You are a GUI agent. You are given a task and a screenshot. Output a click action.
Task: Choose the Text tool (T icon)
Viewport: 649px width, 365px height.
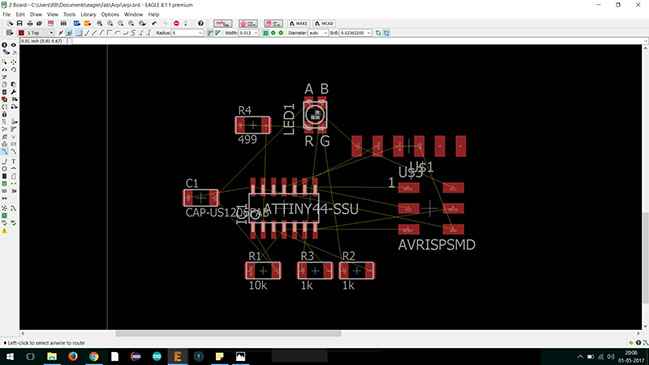coord(14,161)
